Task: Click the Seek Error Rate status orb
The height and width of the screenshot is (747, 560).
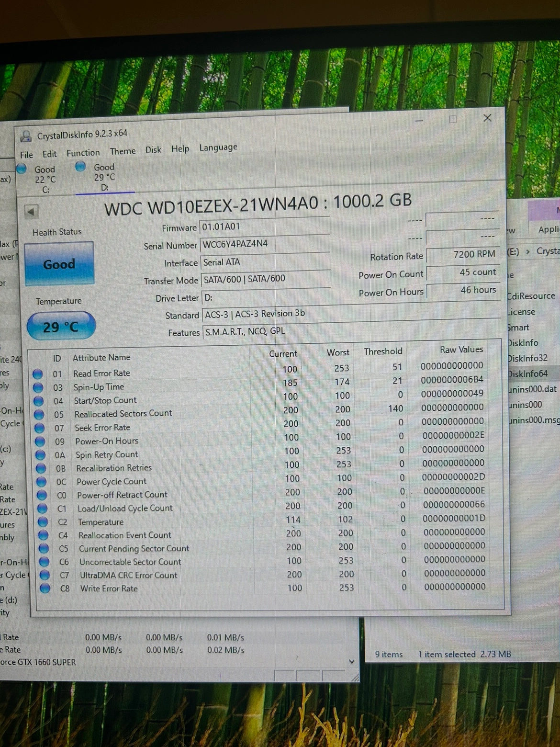Action: click(40, 428)
